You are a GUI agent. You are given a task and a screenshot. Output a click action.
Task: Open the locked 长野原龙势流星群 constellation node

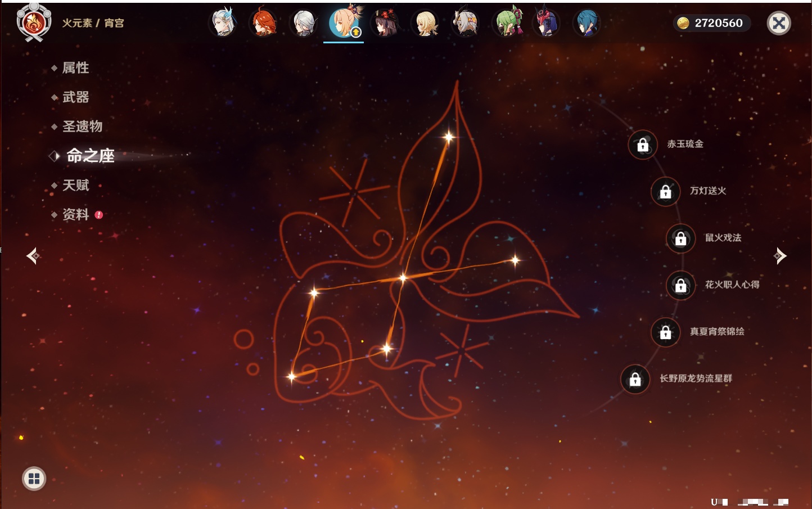coord(635,379)
